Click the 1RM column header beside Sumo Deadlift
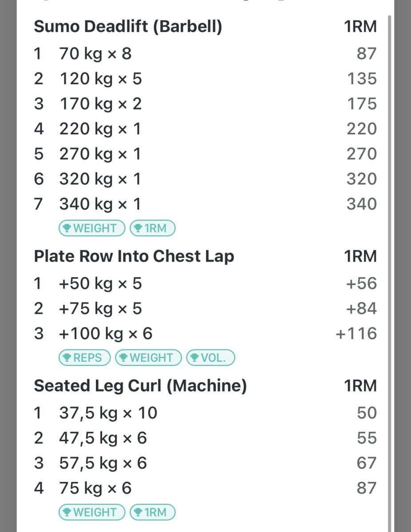Viewport: 411px width, 532px height. pos(360,27)
